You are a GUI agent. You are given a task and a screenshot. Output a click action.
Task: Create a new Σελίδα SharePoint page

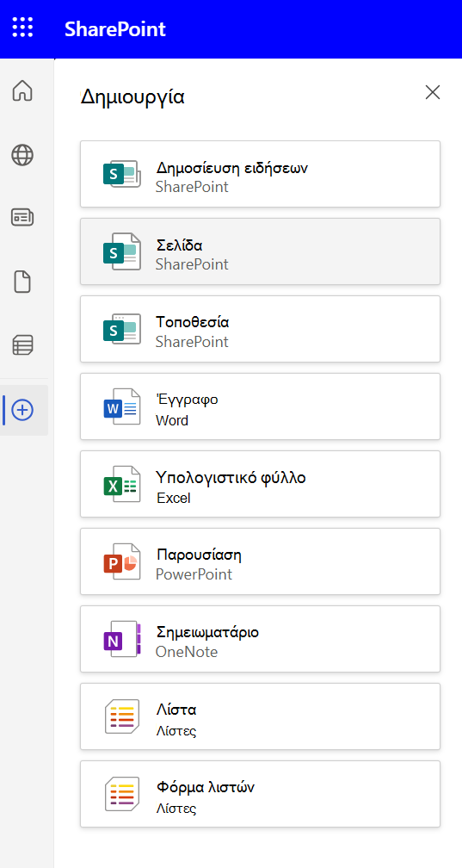click(x=260, y=251)
